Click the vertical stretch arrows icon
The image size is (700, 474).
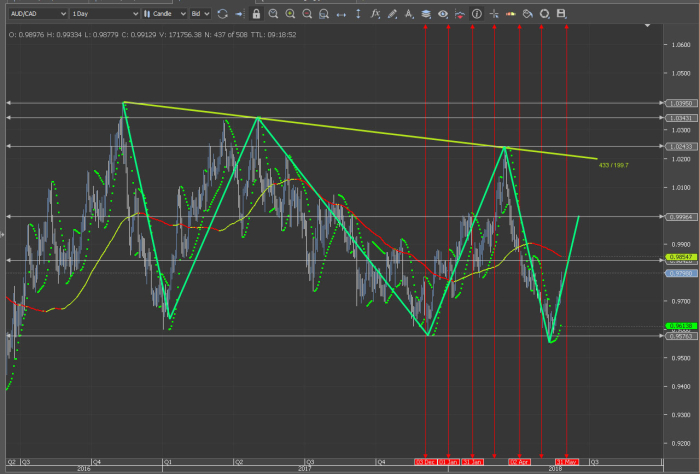point(358,14)
